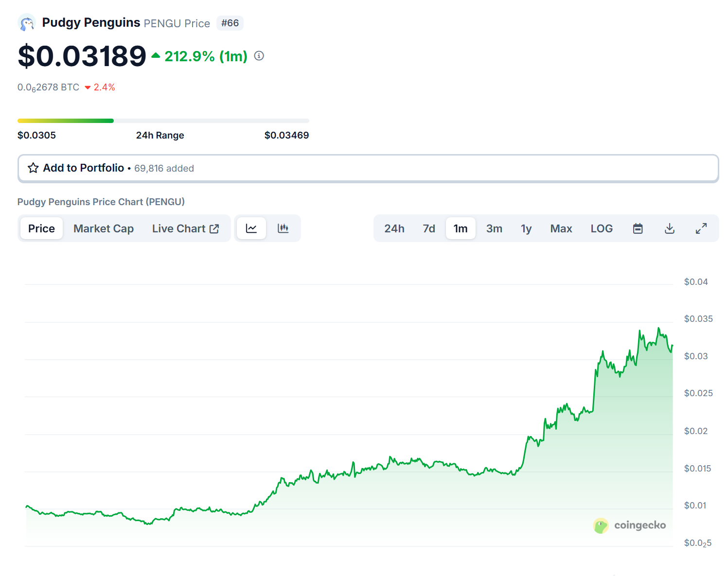Set chart range to 7d

(429, 228)
